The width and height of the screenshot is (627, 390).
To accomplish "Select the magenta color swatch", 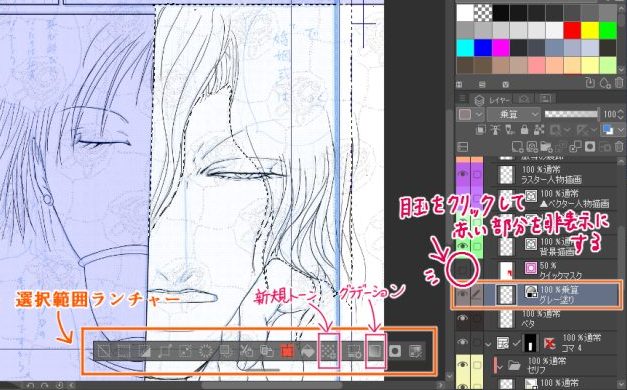I will point(501,48).
